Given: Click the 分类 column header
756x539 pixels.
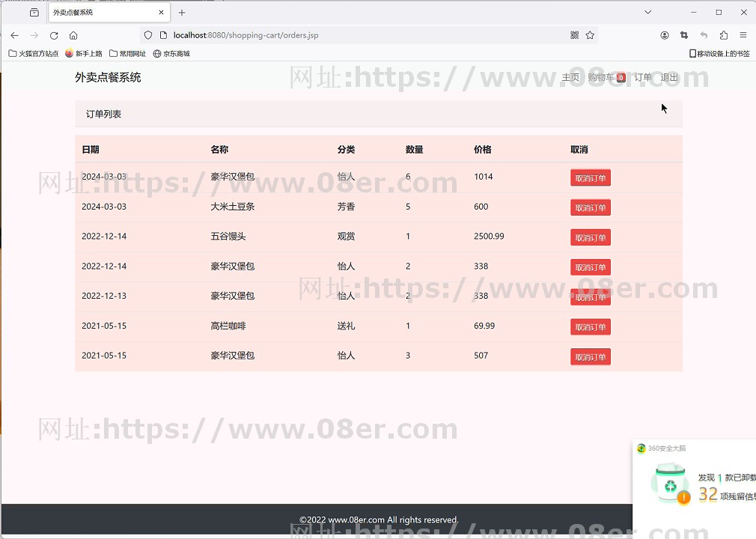Looking at the screenshot, I should click(346, 150).
